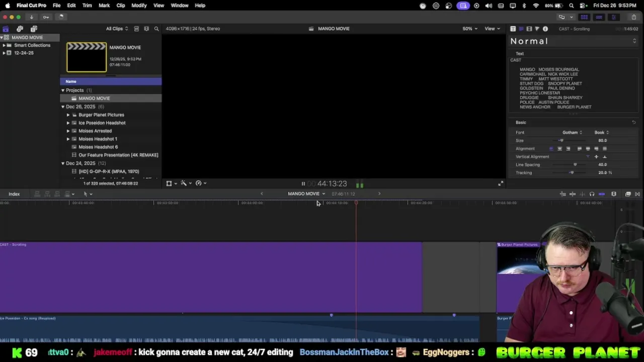
Task: Toggle the Libraries sidebar clapper icon
Action: [6, 29]
